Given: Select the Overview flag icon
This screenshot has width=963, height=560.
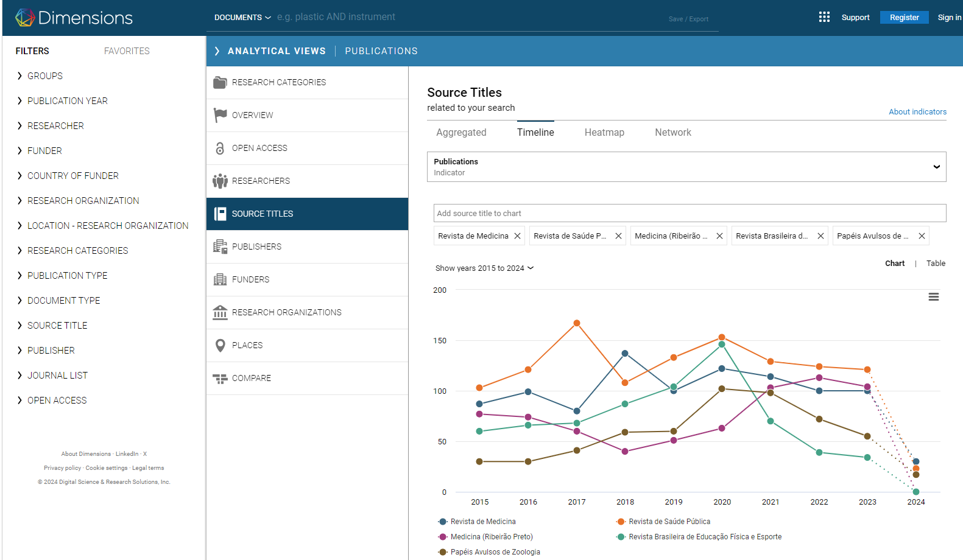Looking at the screenshot, I should click(220, 115).
